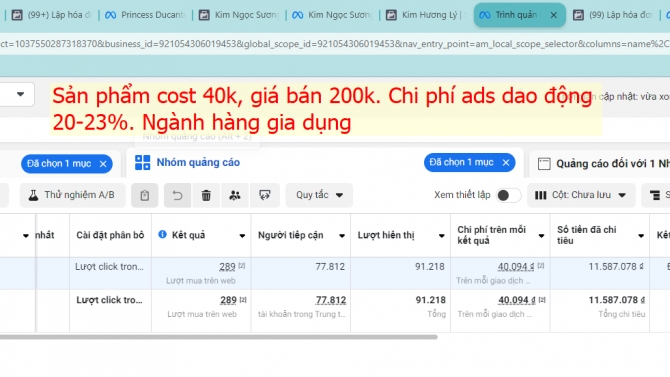Viewport: 670px width, 377px height.
Task: Click 77.812 reach in first row
Action: click(330, 267)
